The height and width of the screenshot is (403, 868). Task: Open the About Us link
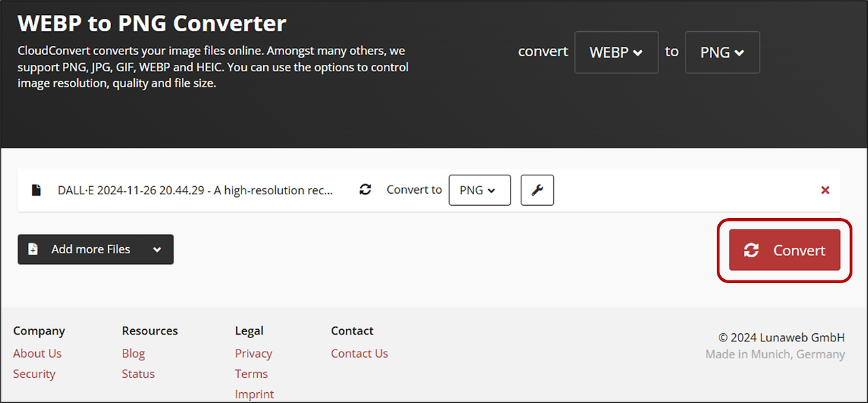37,354
